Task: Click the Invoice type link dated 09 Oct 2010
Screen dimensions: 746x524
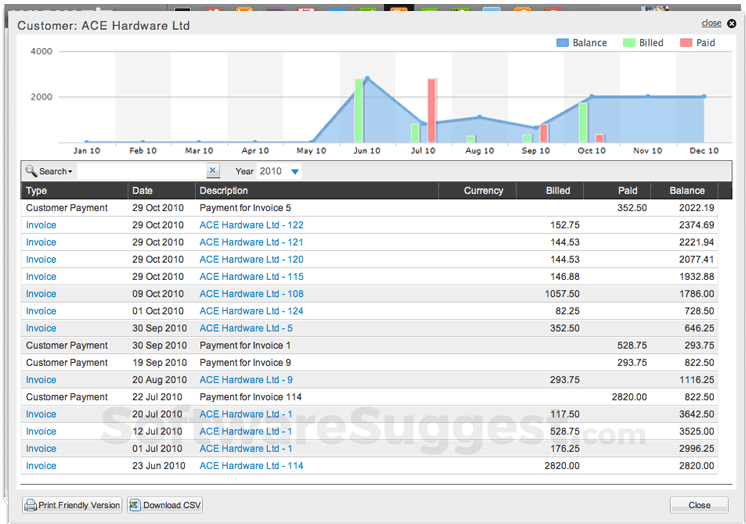Action: tap(41, 294)
